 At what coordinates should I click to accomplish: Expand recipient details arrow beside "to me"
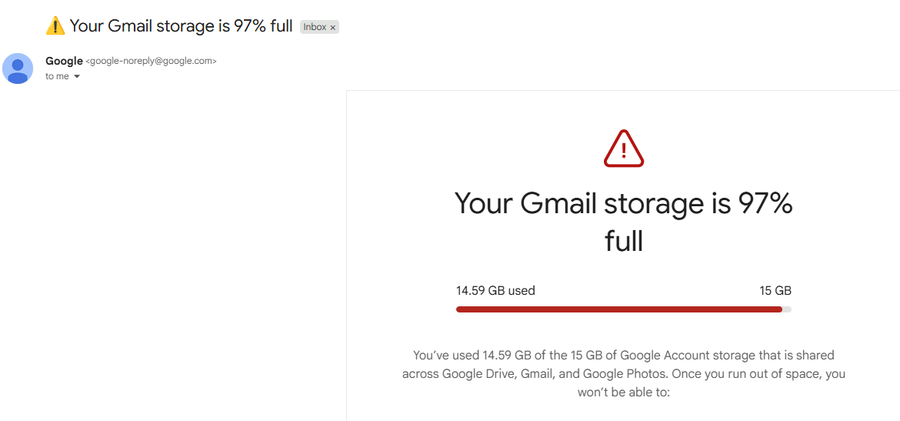77,77
